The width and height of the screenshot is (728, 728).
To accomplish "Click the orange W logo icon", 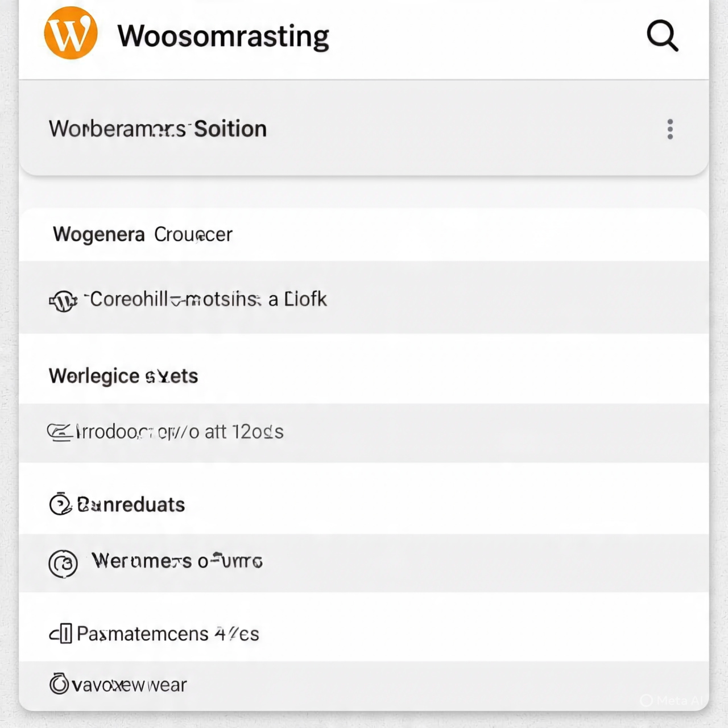I will 71,33.
